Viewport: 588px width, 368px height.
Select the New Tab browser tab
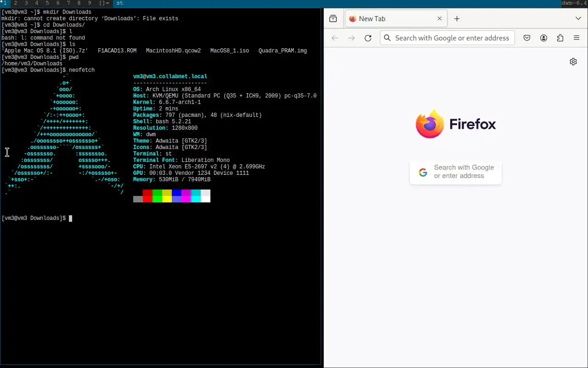[x=396, y=19]
